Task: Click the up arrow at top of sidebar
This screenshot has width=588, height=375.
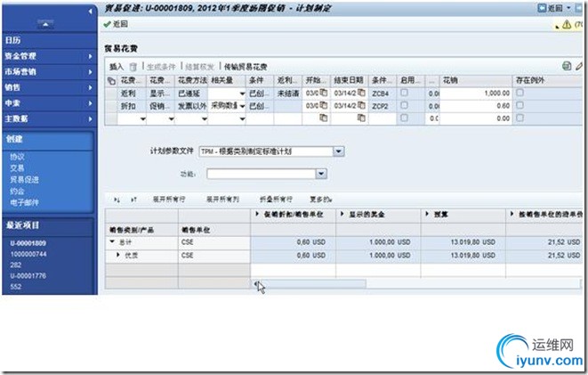Action: 45,24
